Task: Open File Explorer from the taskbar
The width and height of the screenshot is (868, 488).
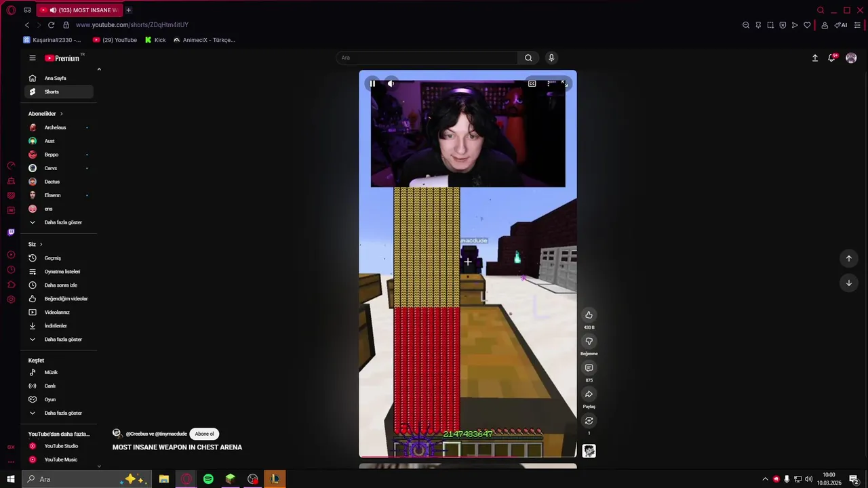Action: pyautogui.click(x=164, y=479)
